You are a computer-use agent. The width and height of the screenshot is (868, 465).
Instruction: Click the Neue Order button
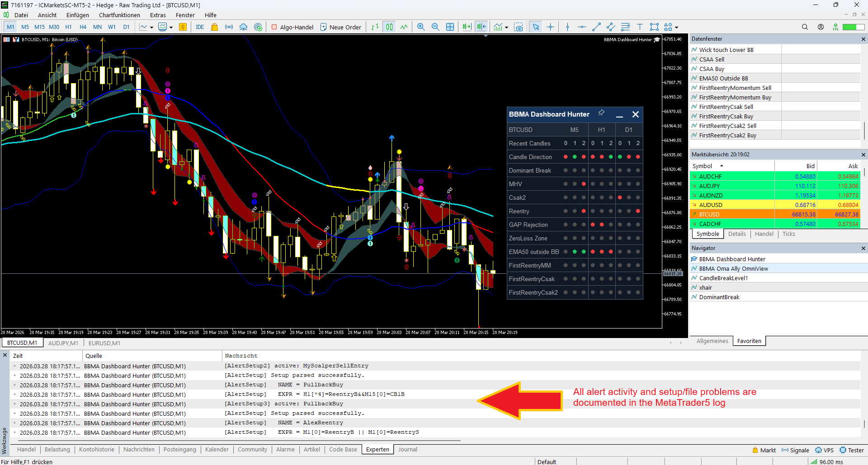pyautogui.click(x=341, y=27)
